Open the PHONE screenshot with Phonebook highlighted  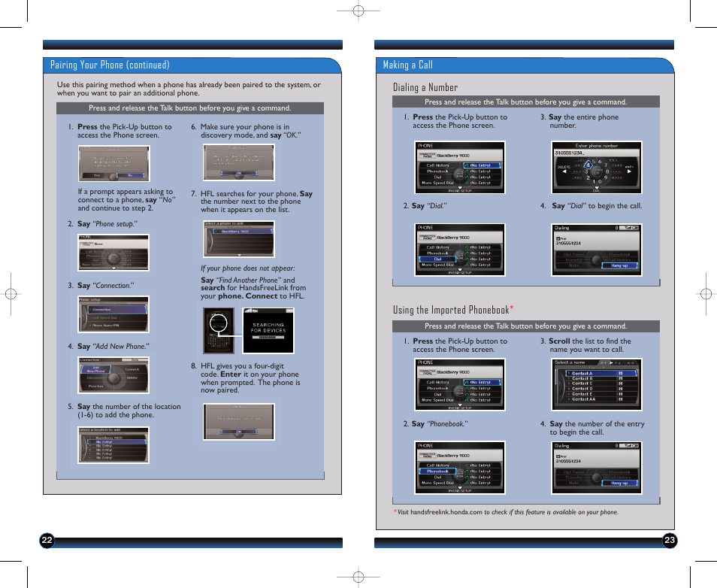tap(460, 468)
